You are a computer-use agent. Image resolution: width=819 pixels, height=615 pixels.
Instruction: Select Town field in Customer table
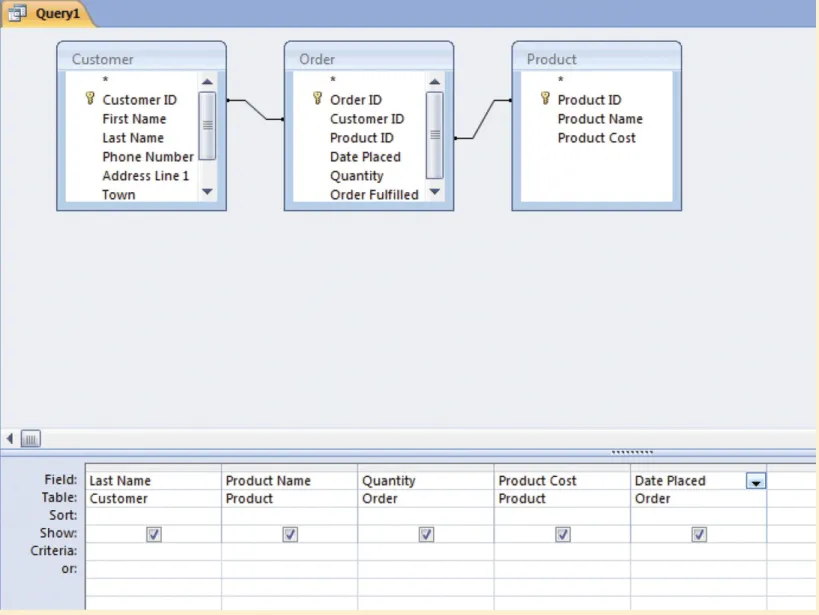119,194
